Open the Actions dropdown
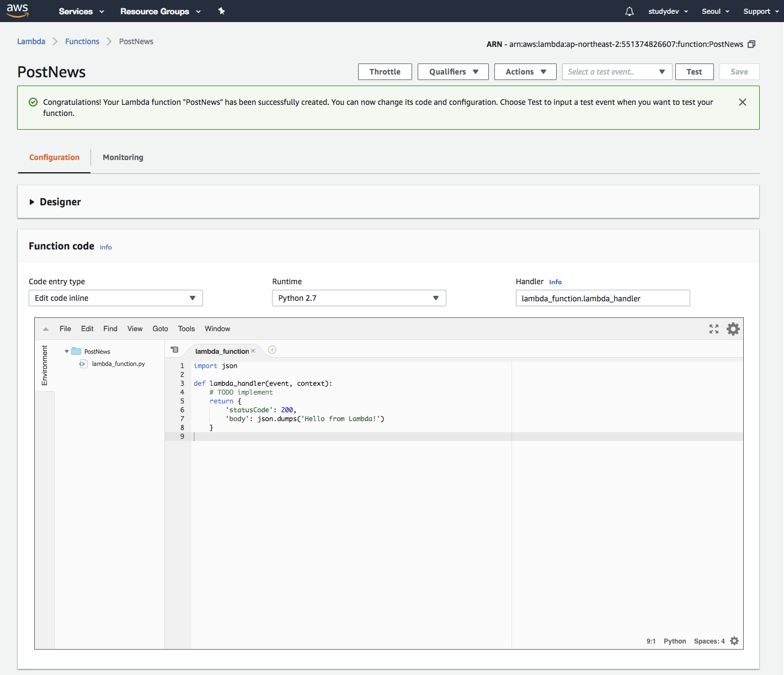 click(x=525, y=72)
